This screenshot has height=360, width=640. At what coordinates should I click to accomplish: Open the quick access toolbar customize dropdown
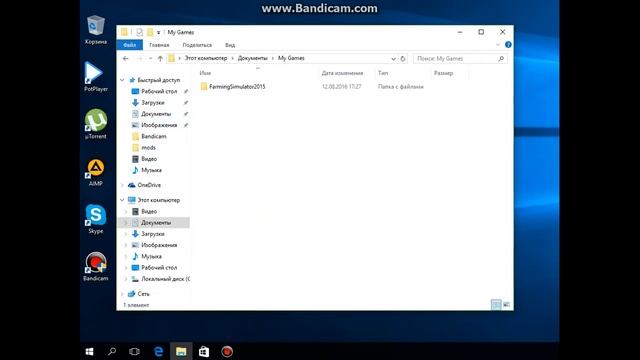click(158, 33)
